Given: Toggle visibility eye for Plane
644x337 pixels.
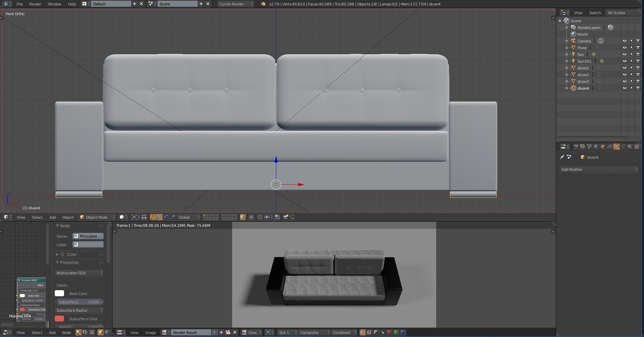Looking at the screenshot, I should click(624, 48).
